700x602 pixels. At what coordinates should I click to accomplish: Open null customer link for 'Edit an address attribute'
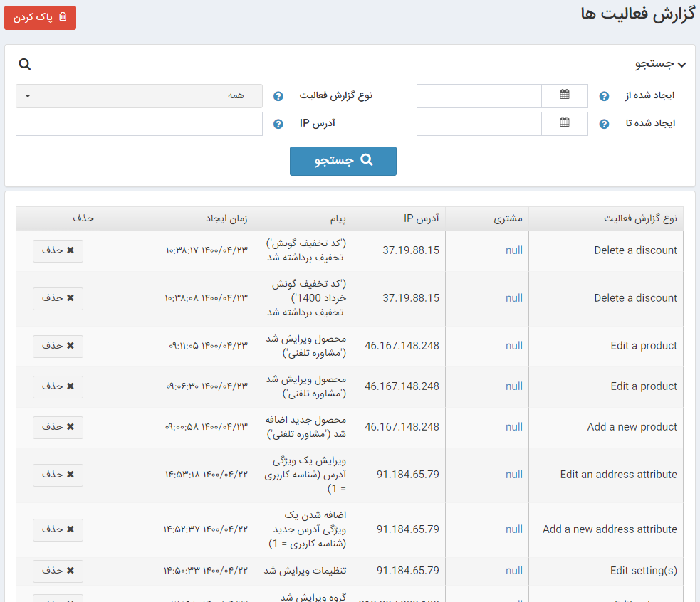[513, 475]
